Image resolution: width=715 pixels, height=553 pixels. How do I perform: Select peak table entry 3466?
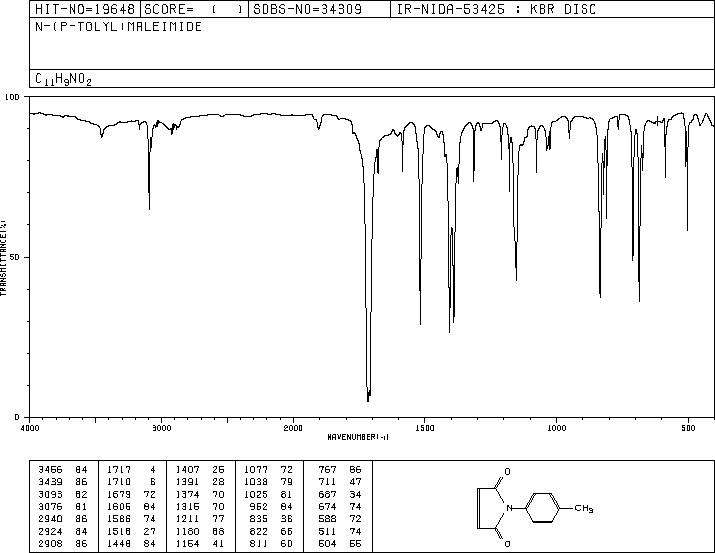pos(50,470)
